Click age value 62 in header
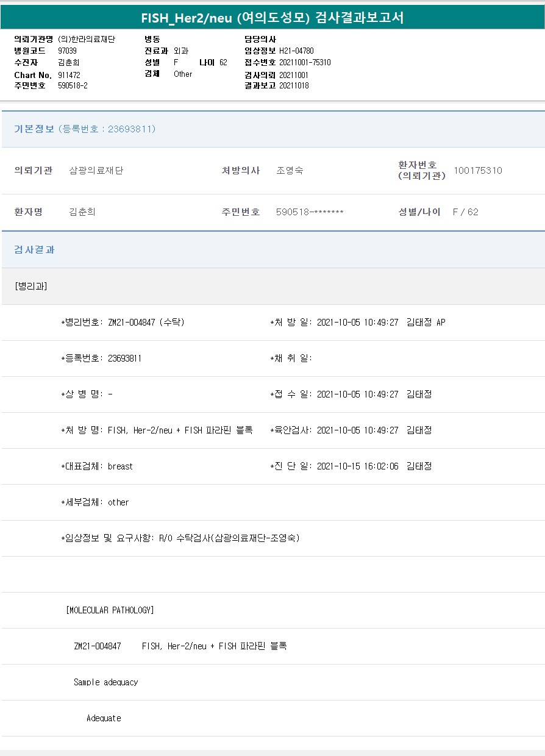 223,62
